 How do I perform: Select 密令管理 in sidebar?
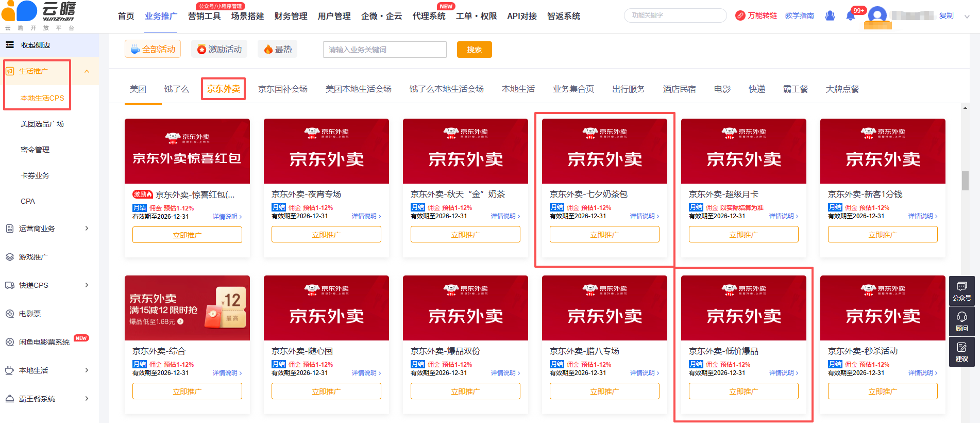coord(35,150)
